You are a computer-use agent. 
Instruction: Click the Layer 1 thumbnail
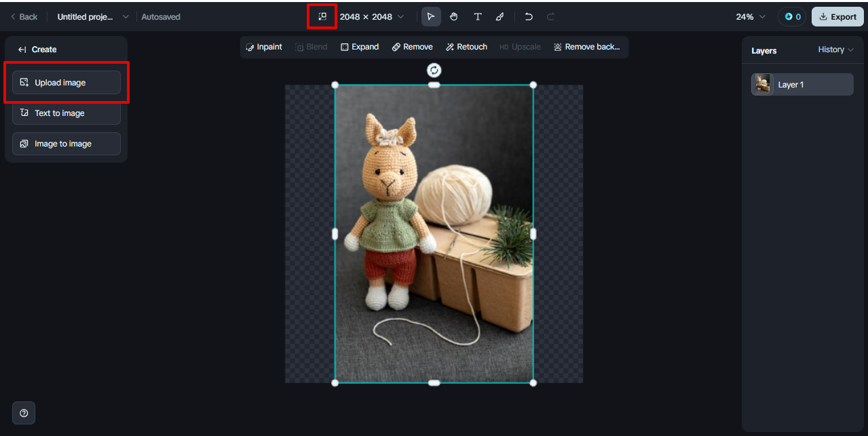coord(763,85)
